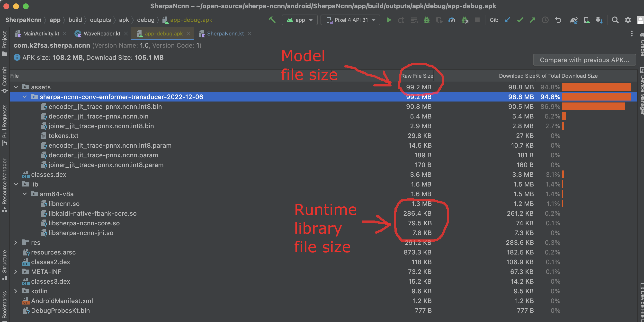Image resolution: width=644 pixels, height=322 pixels.
Task: Click the Make Project hammer icon
Action: [272, 20]
